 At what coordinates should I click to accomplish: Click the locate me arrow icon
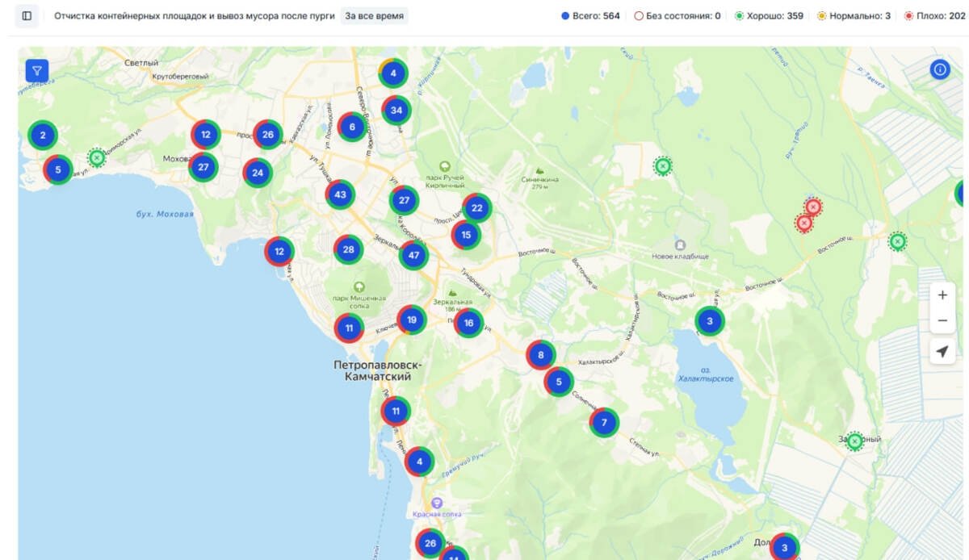pyautogui.click(x=942, y=351)
